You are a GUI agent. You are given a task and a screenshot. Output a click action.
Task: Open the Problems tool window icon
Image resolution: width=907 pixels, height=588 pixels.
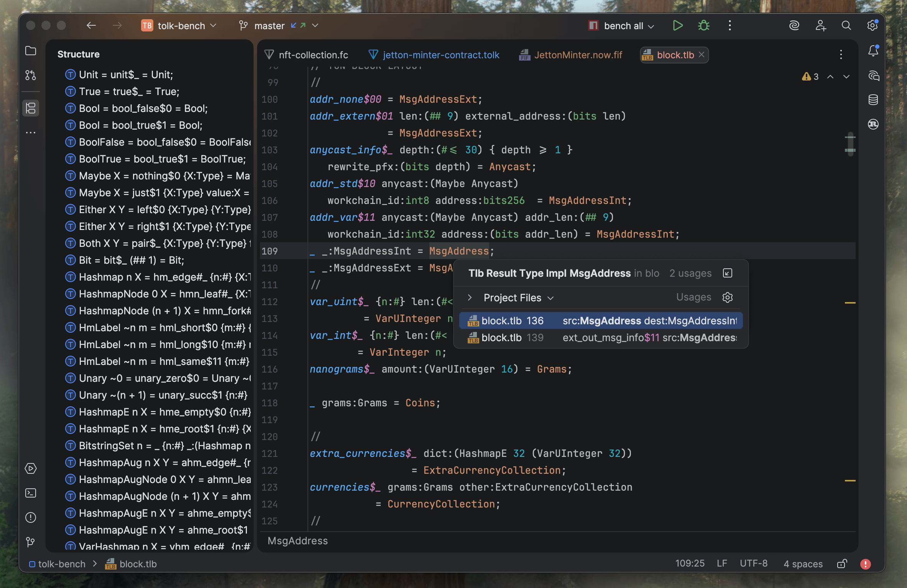[31, 517]
